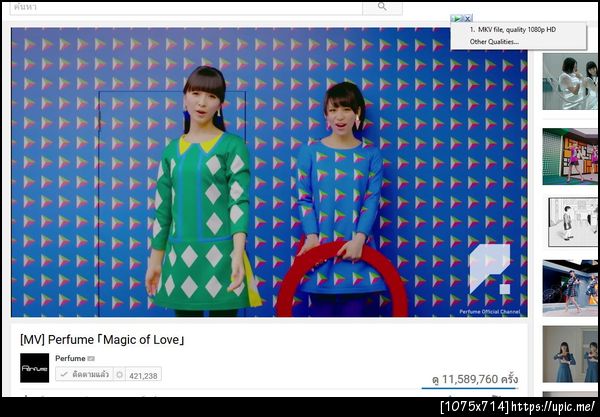Click the subscribed (ติดตามแล้ว) button
600x417 pixels.
point(85,374)
